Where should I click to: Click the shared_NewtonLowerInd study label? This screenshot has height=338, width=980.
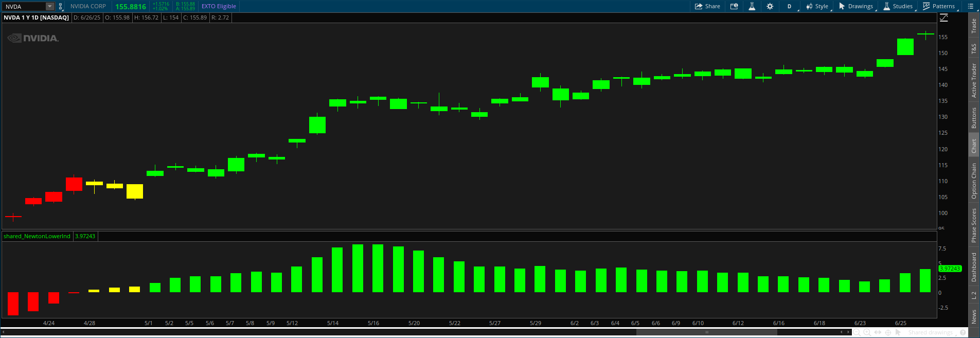(37, 236)
